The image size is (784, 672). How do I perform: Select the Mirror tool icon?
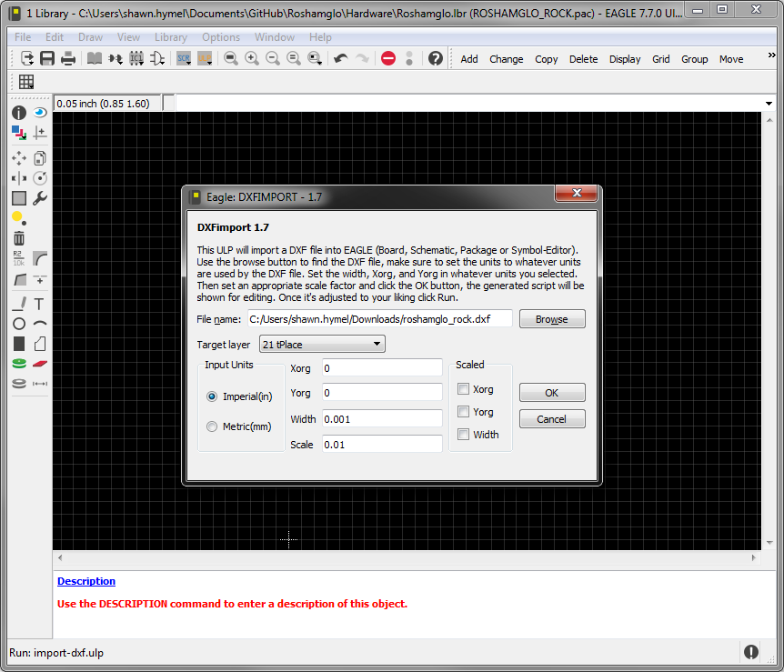tap(19, 178)
